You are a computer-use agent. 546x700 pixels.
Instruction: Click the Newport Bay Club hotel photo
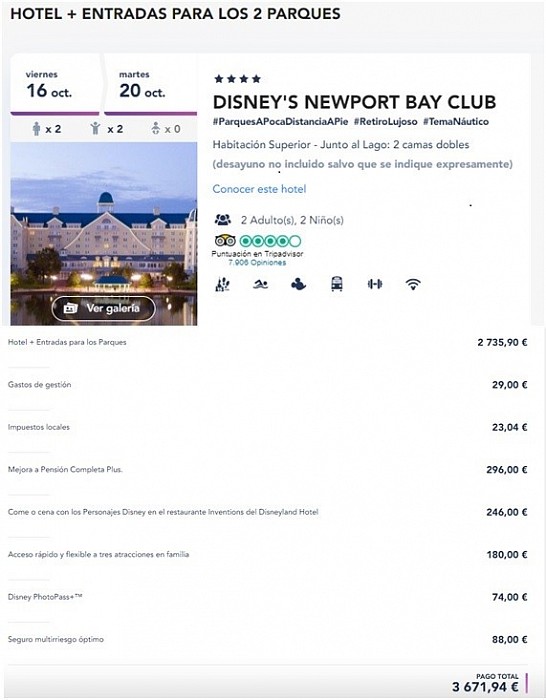(x=104, y=233)
